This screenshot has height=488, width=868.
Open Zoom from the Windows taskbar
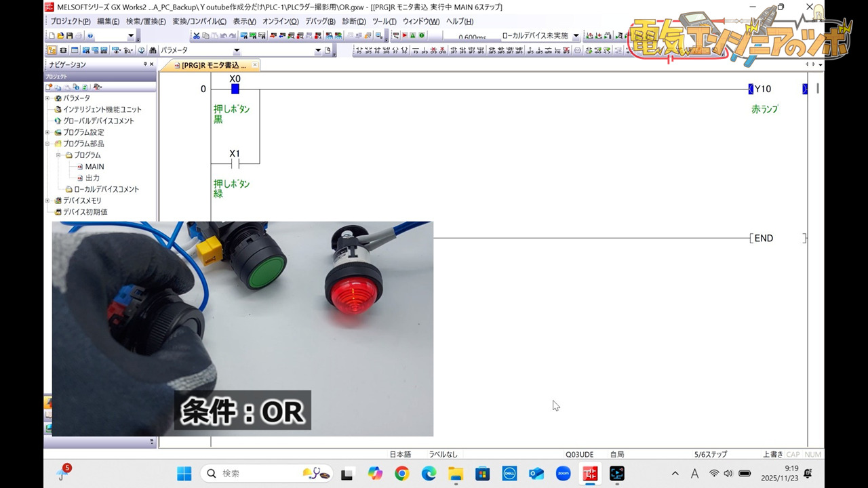[563, 474]
